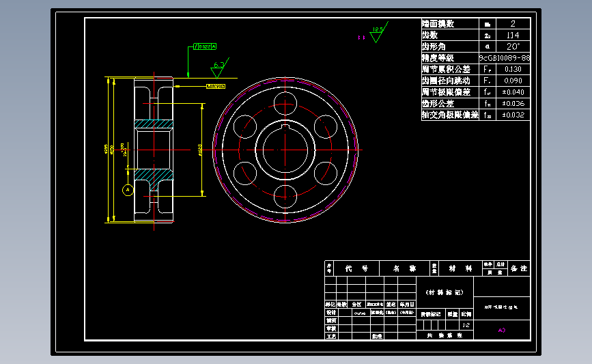Screen dimensions: 592x364
Task: Click the 审核 row label in title block
Action: (331, 328)
